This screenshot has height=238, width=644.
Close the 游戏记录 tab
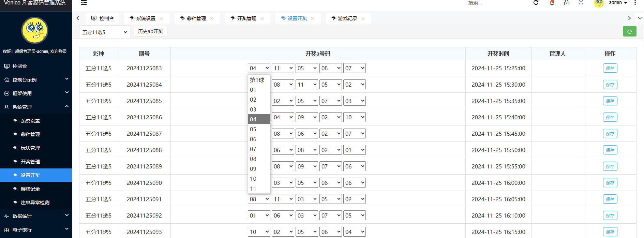point(363,18)
